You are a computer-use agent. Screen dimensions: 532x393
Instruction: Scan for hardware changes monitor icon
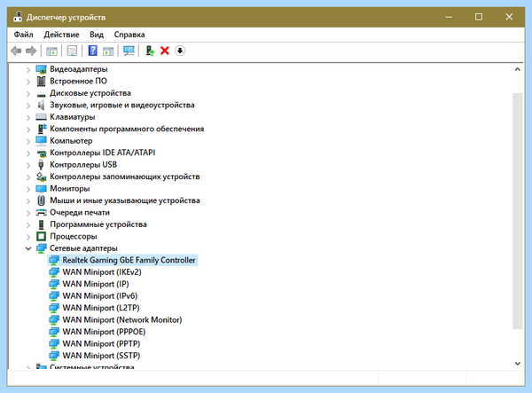coord(129,51)
